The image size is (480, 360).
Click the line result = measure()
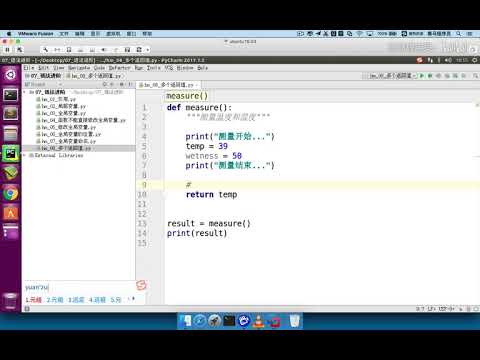point(209,223)
